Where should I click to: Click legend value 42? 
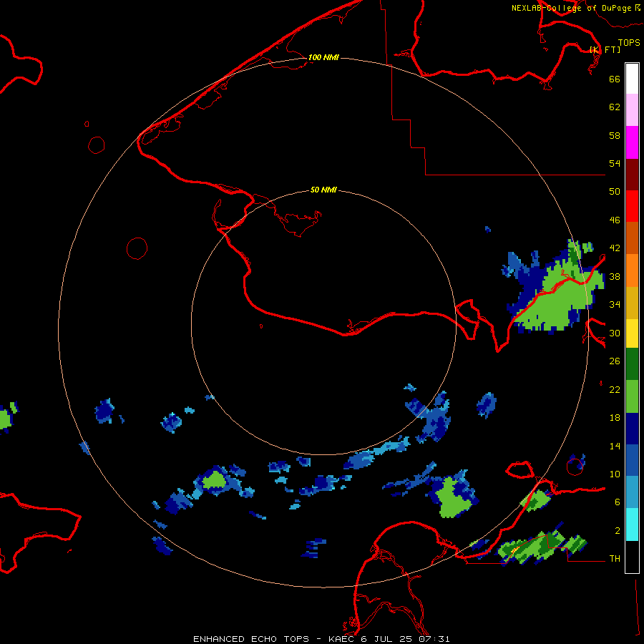[615, 248]
